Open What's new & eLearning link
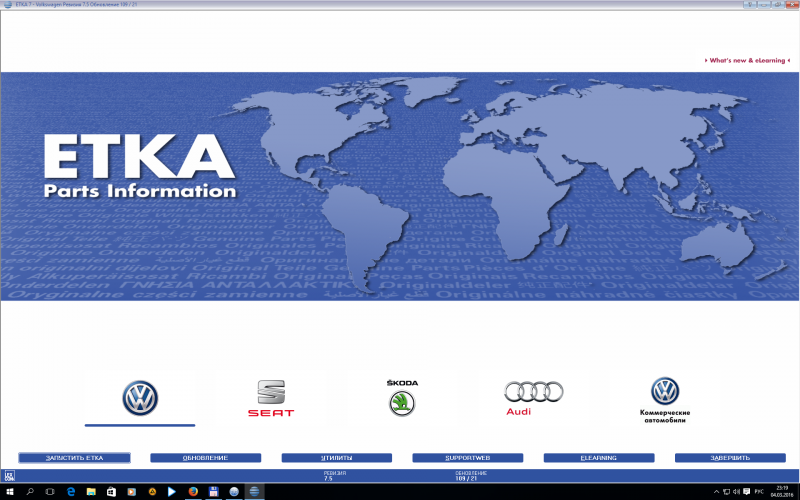 pos(747,60)
